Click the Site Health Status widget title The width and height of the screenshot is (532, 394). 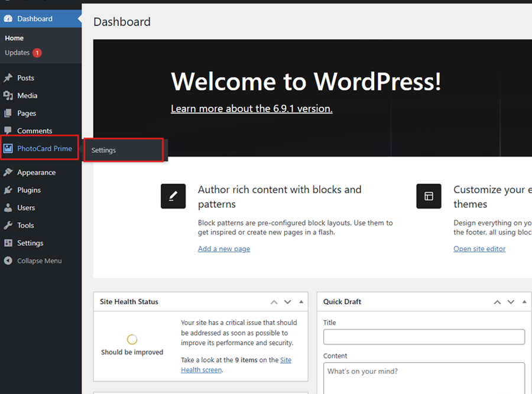point(129,301)
